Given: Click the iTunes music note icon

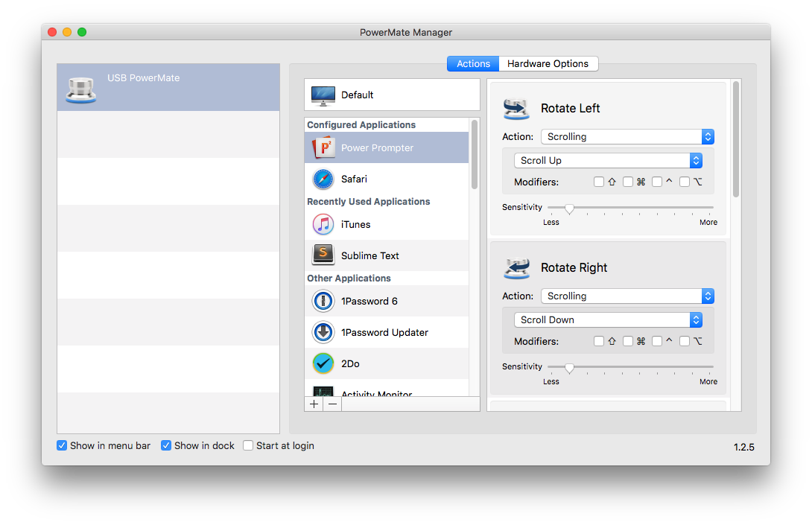Looking at the screenshot, I should [x=323, y=225].
